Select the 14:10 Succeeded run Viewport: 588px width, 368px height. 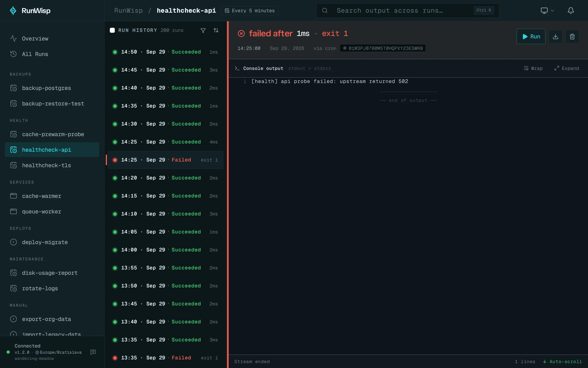click(x=165, y=214)
